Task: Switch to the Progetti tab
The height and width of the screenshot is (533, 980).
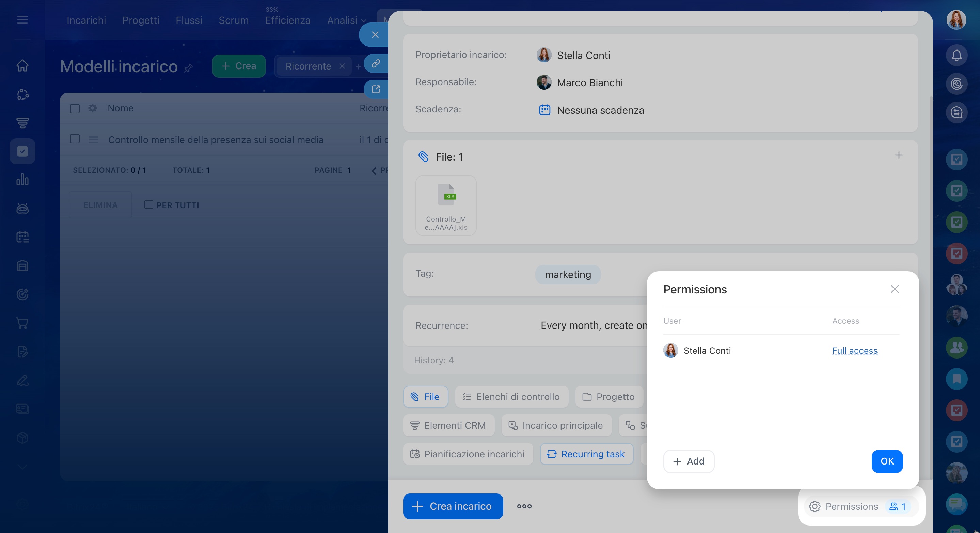Action: (140, 20)
